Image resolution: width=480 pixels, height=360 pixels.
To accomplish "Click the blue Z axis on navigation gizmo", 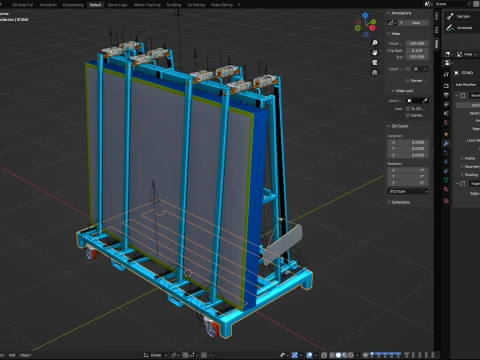I will coord(365,15).
